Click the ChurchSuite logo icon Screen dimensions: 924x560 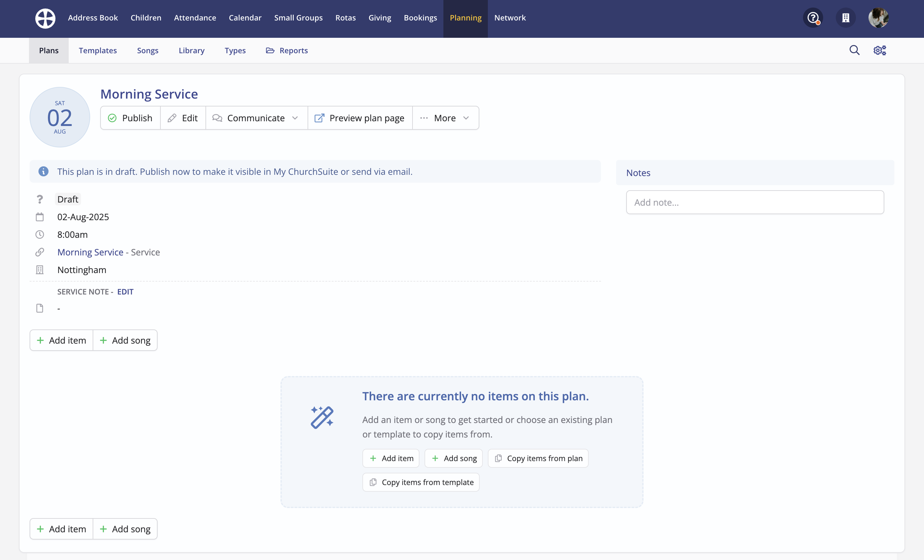tap(45, 18)
